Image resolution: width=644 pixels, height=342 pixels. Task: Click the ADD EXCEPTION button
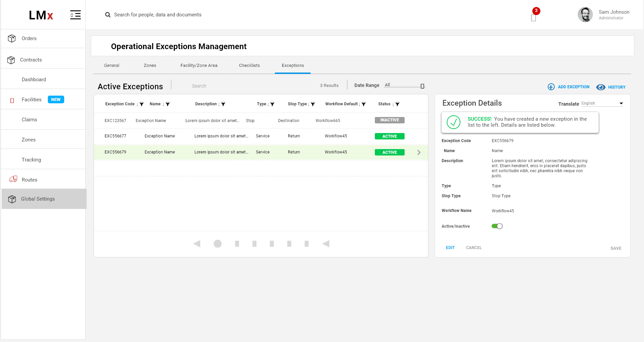pos(569,87)
